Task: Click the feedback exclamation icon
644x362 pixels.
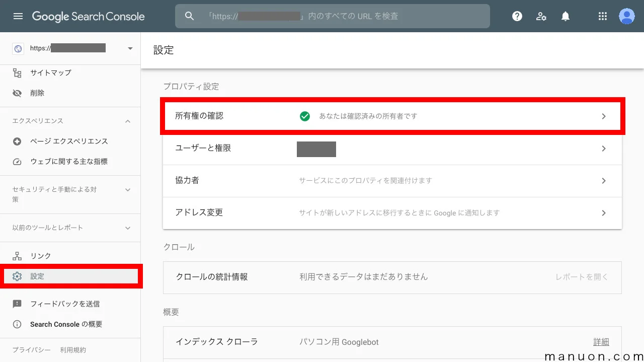Action: [x=17, y=304]
